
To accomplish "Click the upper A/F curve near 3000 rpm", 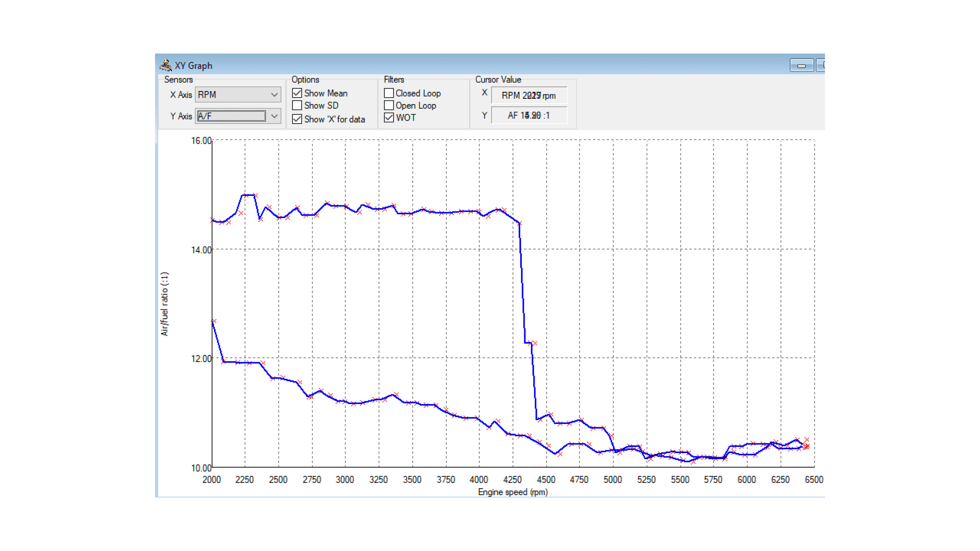I will coord(345,206).
